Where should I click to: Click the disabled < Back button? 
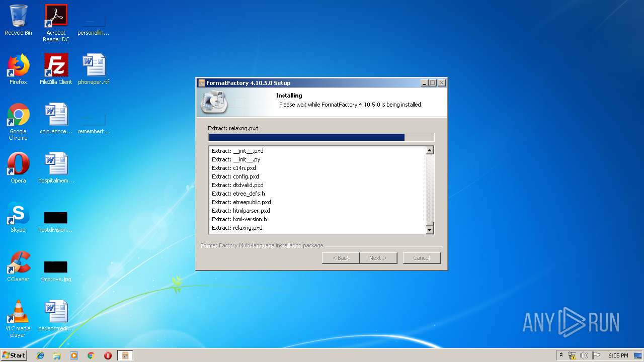click(341, 258)
